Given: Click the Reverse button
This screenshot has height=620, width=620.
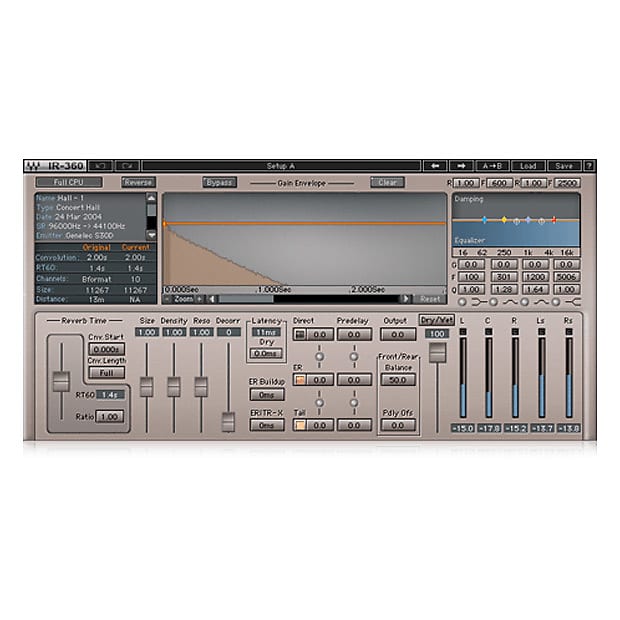Looking at the screenshot, I should pos(138,182).
